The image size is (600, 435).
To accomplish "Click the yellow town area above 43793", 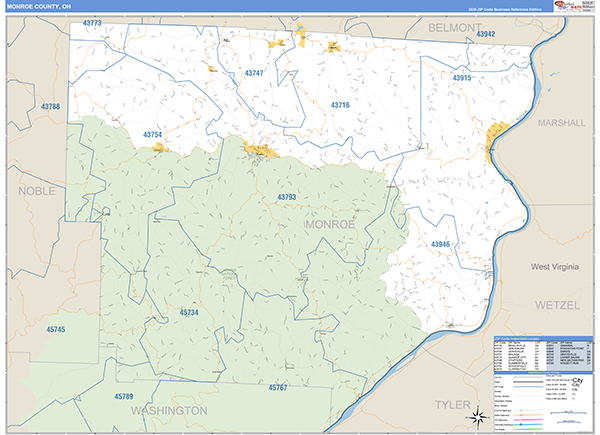I will coord(259,152).
